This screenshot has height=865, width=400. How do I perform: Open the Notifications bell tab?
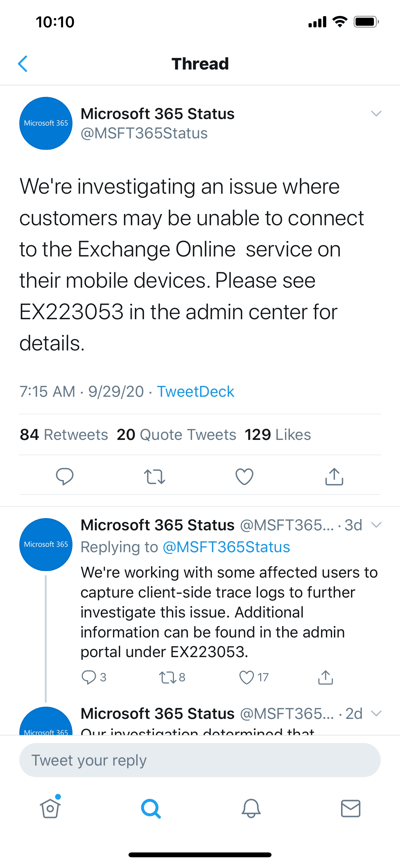[x=250, y=809]
